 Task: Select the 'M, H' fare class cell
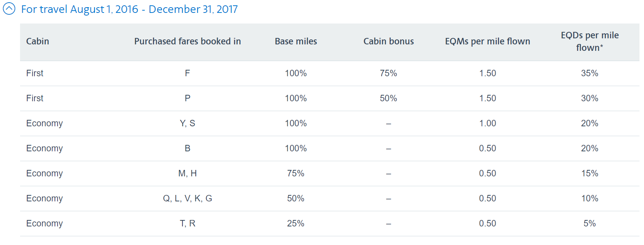pyautogui.click(x=187, y=173)
